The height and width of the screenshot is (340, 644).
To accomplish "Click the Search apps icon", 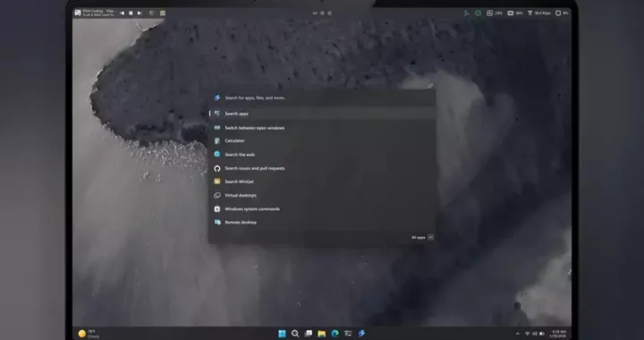I will (217, 114).
